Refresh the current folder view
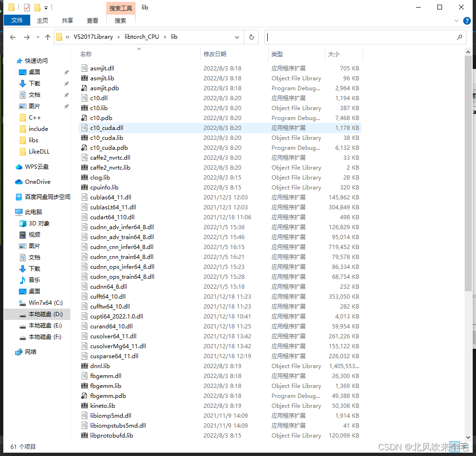The width and height of the screenshot is (476, 456). click(251, 37)
